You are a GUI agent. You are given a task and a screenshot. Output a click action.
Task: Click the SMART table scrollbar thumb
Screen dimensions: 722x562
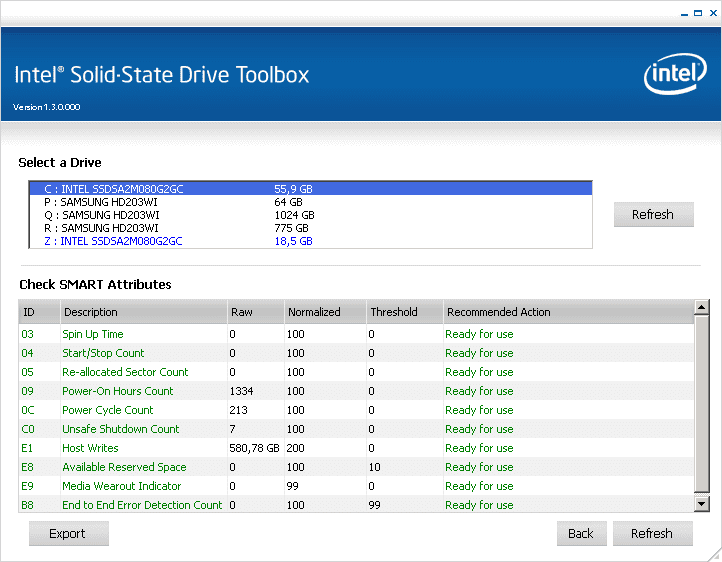tap(701, 404)
